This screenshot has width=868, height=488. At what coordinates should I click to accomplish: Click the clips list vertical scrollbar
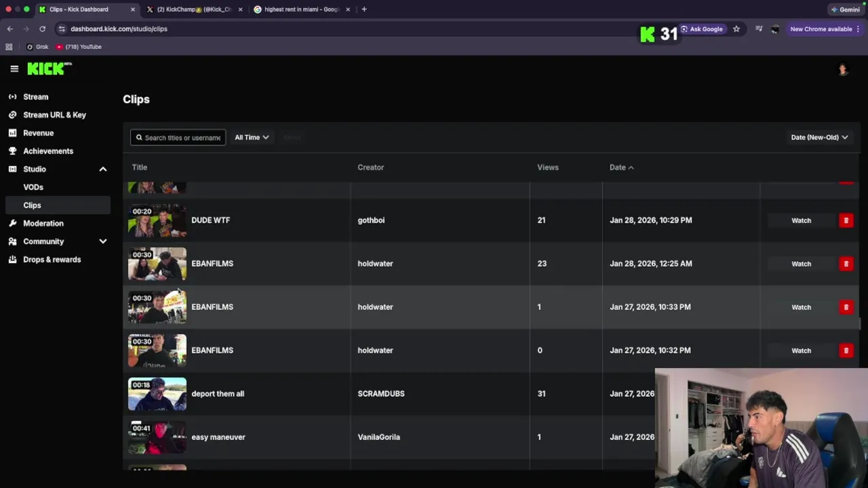pyautogui.click(x=859, y=325)
